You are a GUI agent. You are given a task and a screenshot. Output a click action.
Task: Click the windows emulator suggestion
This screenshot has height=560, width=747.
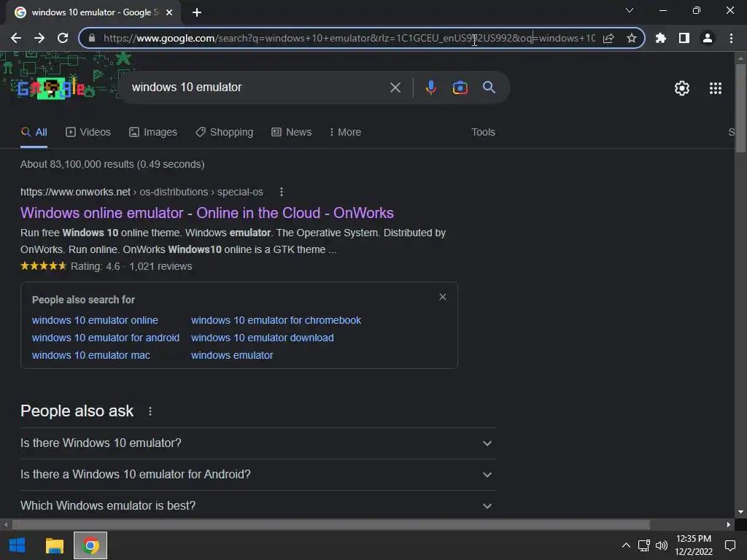point(232,355)
